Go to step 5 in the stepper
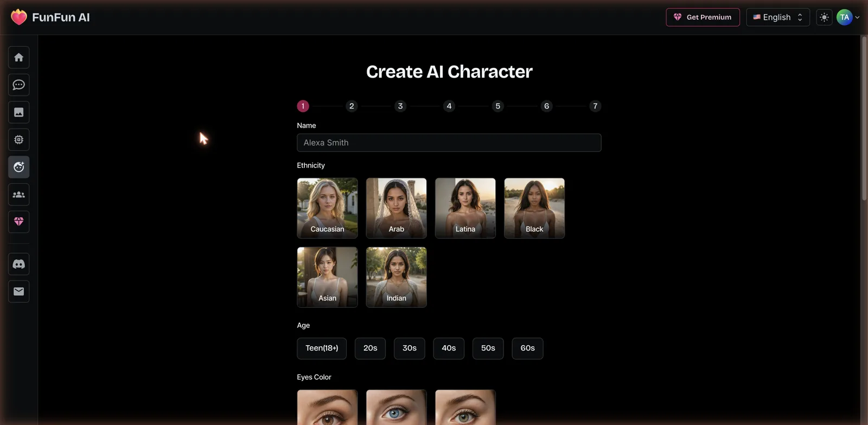The height and width of the screenshot is (425, 868). pos(498,106)
